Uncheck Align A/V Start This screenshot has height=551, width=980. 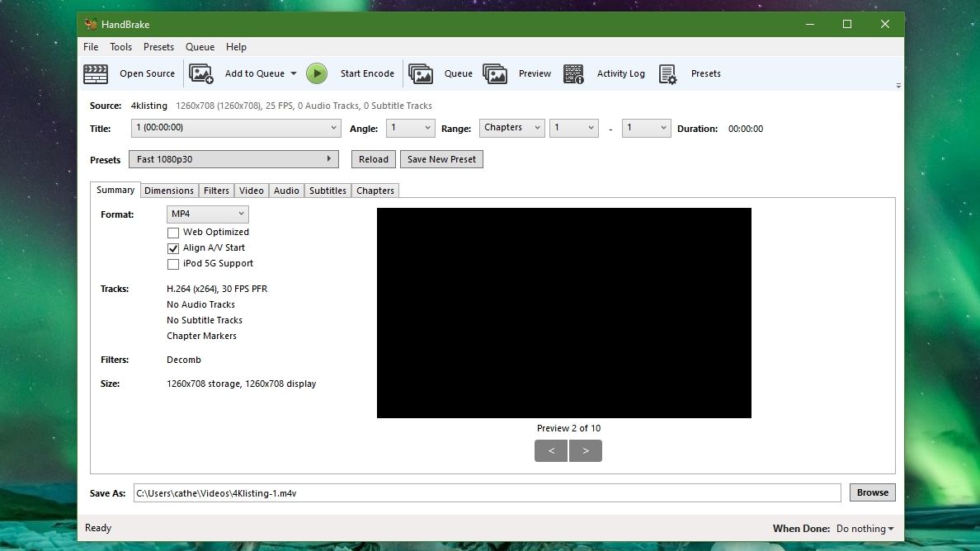pos(173,248)
